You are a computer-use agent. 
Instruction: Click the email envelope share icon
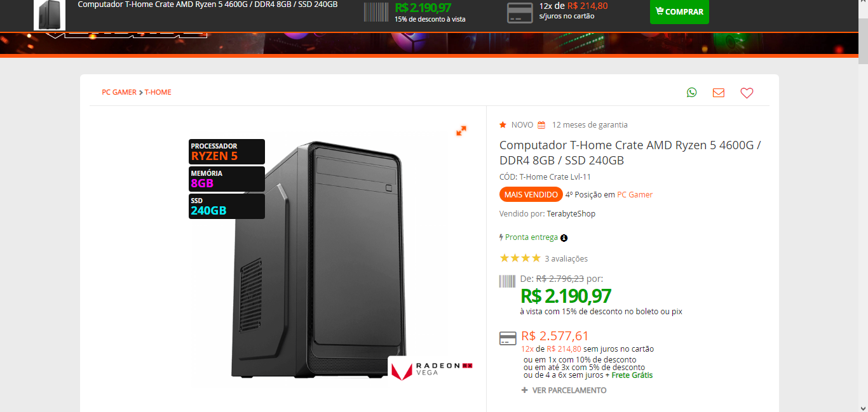click(719, 93)
